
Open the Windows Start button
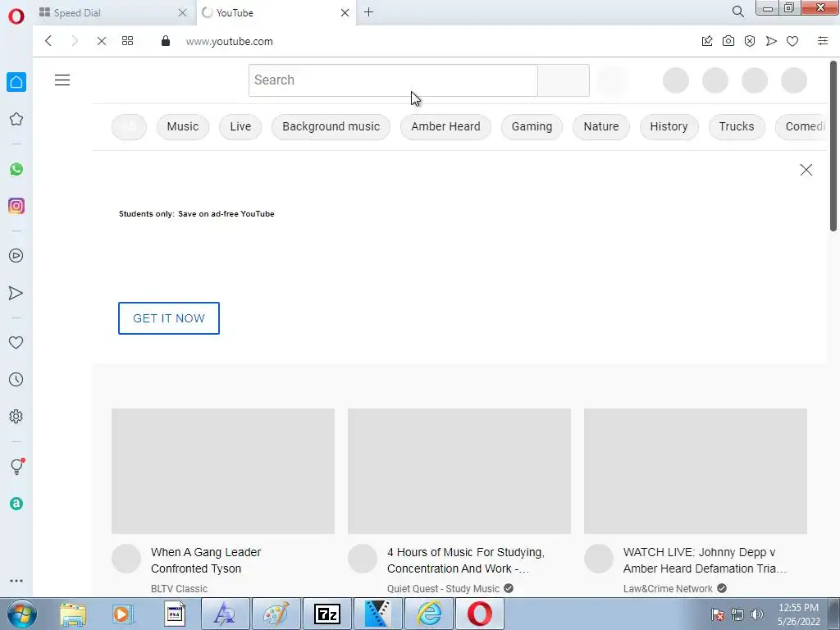(21, 614)
